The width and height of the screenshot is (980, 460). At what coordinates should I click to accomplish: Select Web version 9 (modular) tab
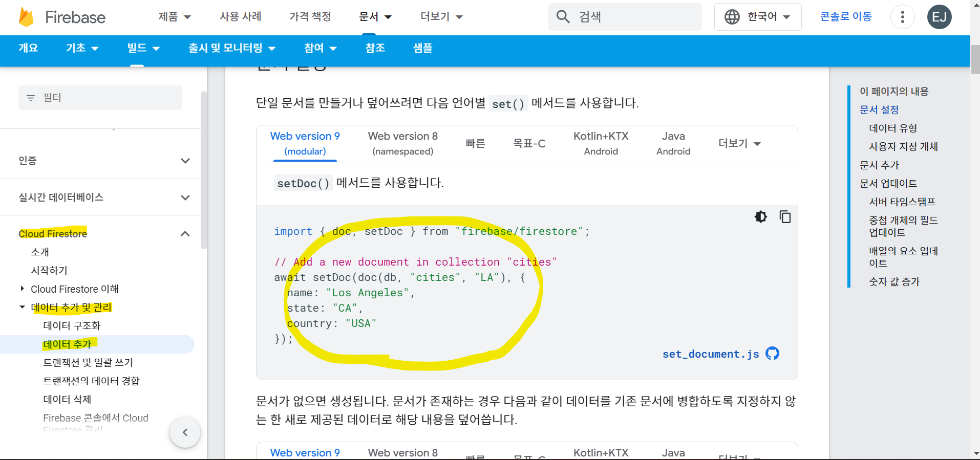click(x=305, y=144)
